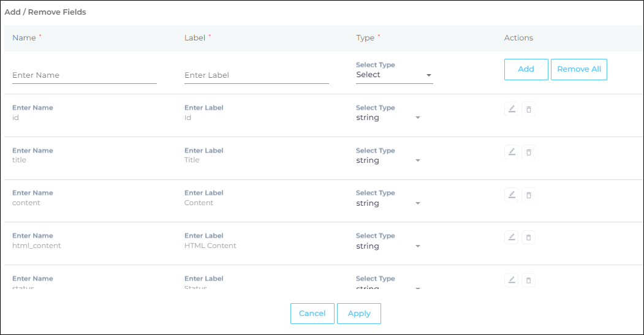Cancel the field changes

click(x=312, y=314)
